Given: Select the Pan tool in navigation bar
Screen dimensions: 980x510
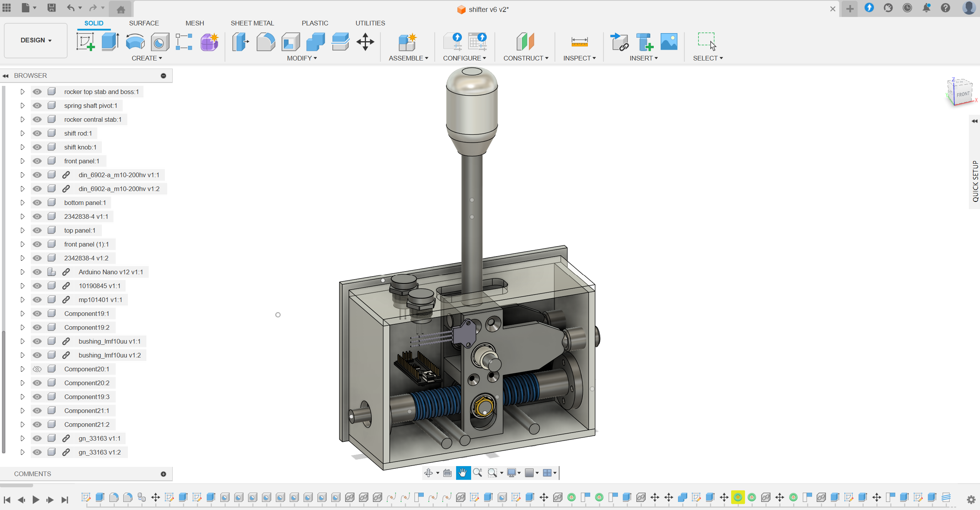Looking at the screenshot, I should click(463, 473).
